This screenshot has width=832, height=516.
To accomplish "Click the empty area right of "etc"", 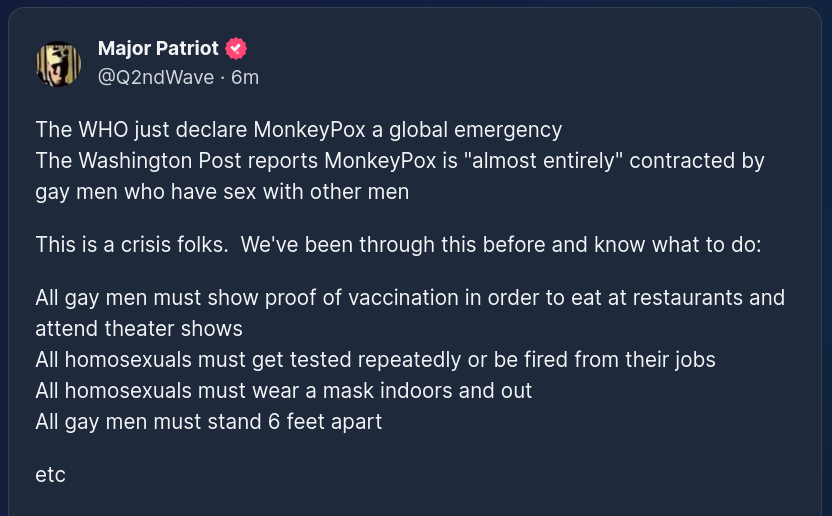I will (400, 474).
